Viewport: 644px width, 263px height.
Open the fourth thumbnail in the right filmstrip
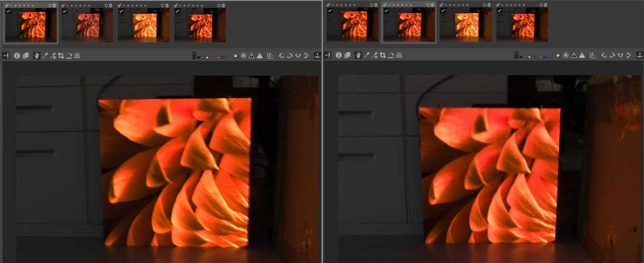coord(522,25)
